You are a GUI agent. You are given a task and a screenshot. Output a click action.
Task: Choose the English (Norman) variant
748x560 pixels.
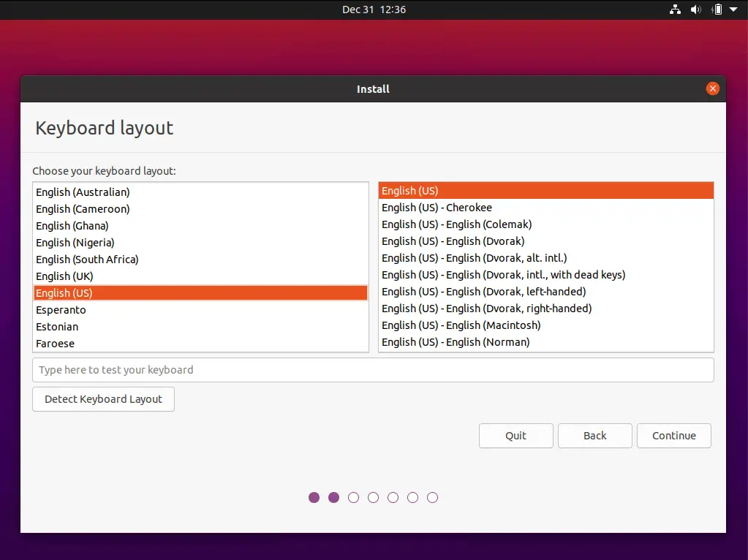[x=546, y=342]
